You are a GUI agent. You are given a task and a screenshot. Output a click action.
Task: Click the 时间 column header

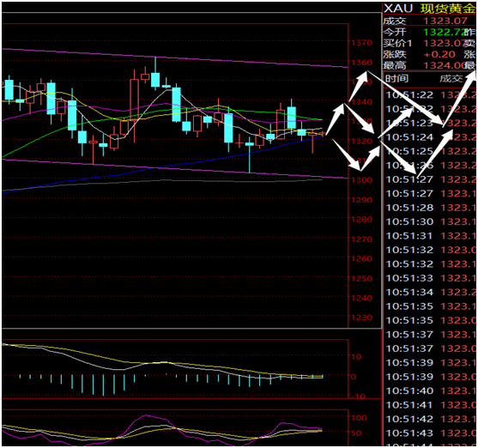click(x=396, y=79)
